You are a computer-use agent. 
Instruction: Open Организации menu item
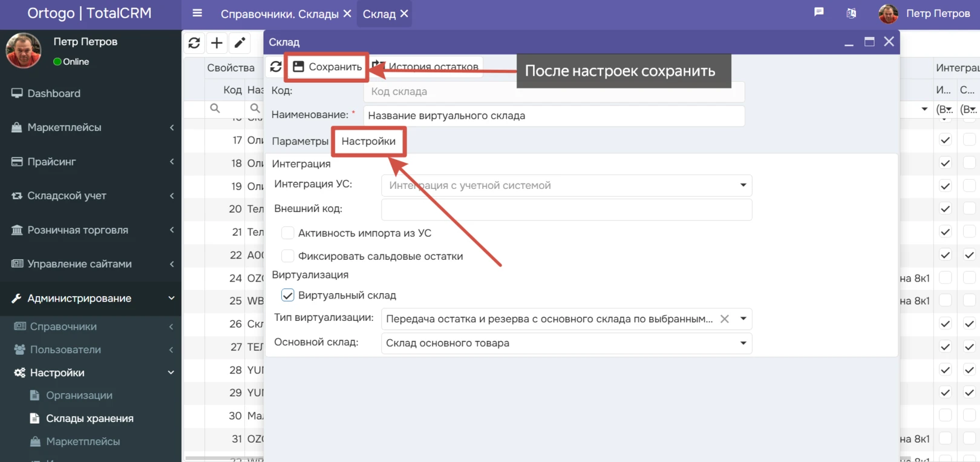click(79, 395)
